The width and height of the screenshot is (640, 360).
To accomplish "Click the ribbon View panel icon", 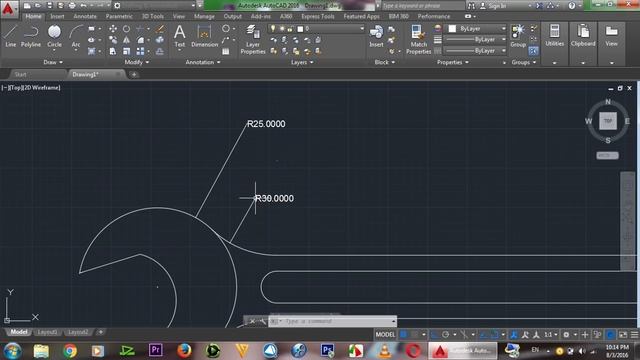I will click(611, 35).
